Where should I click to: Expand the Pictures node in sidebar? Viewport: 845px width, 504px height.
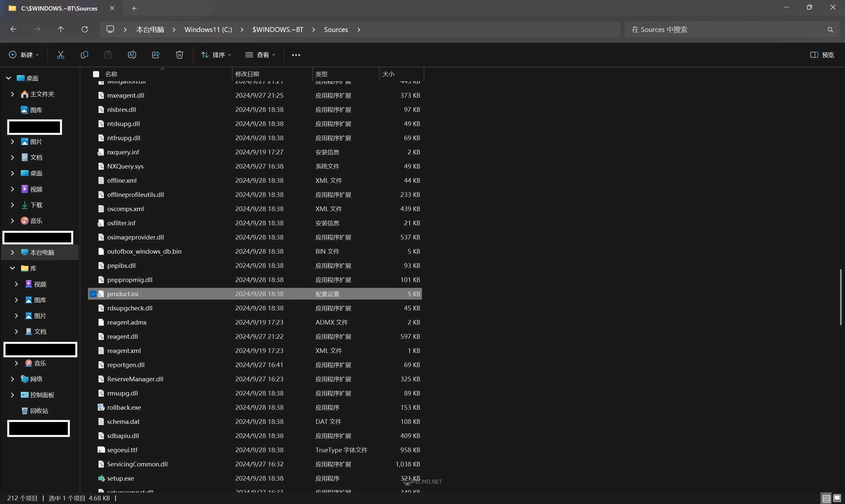tap(12, 142)
